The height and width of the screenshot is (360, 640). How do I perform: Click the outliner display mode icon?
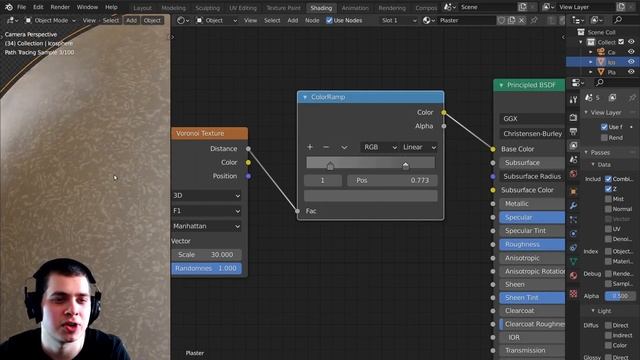coord(578,20)
